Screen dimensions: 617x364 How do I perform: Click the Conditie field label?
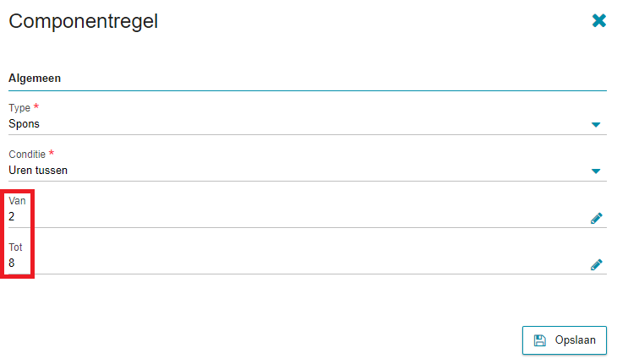coord(27,154)
